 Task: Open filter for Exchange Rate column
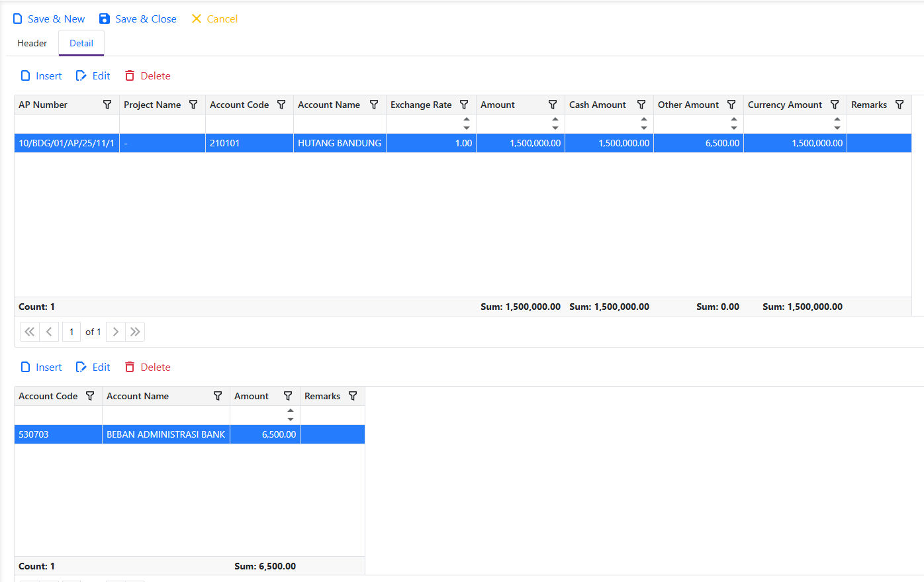(464, 105)
